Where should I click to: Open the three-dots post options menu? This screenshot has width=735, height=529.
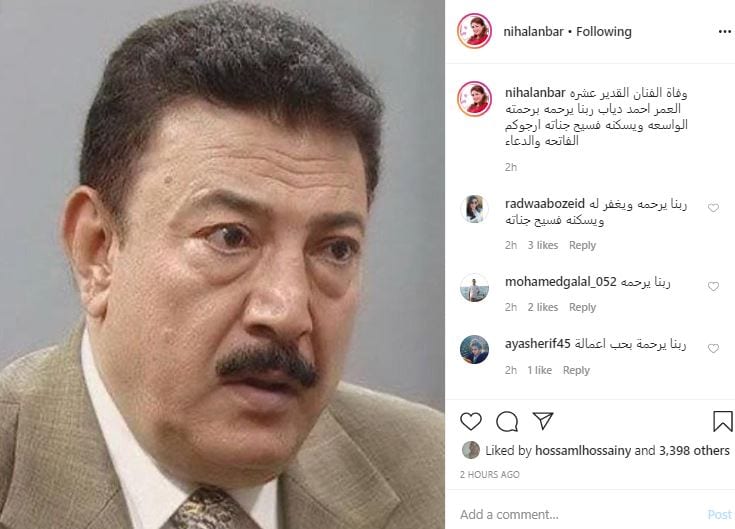724,31
